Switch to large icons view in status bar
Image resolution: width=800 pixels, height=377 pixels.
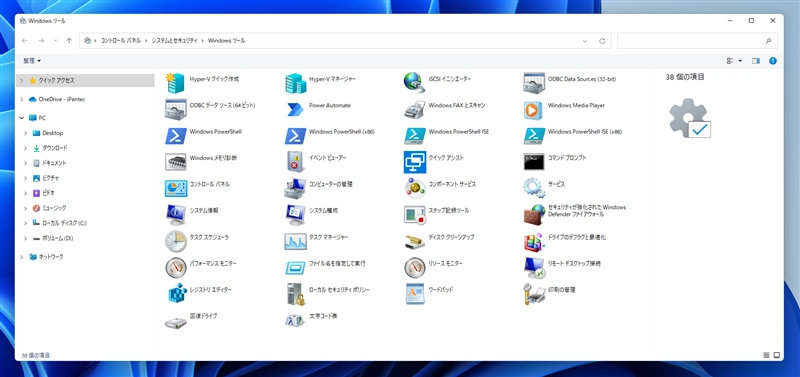point(777,355)
